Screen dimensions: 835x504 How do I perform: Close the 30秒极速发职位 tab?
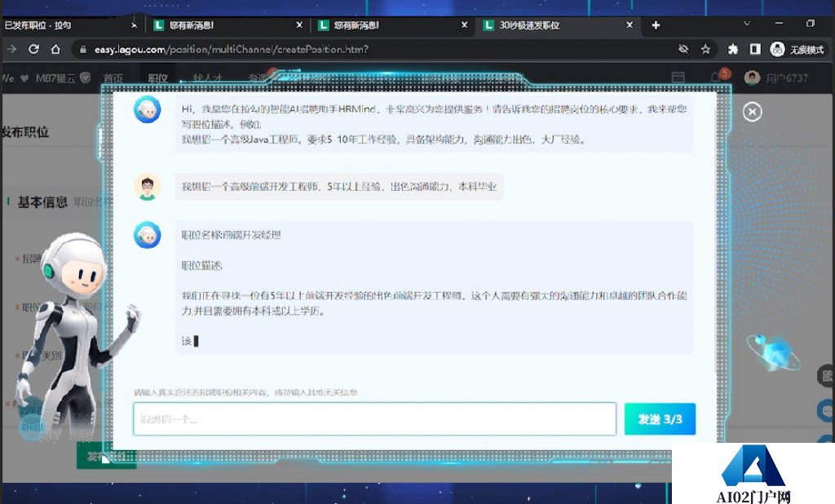coord(630,25)
